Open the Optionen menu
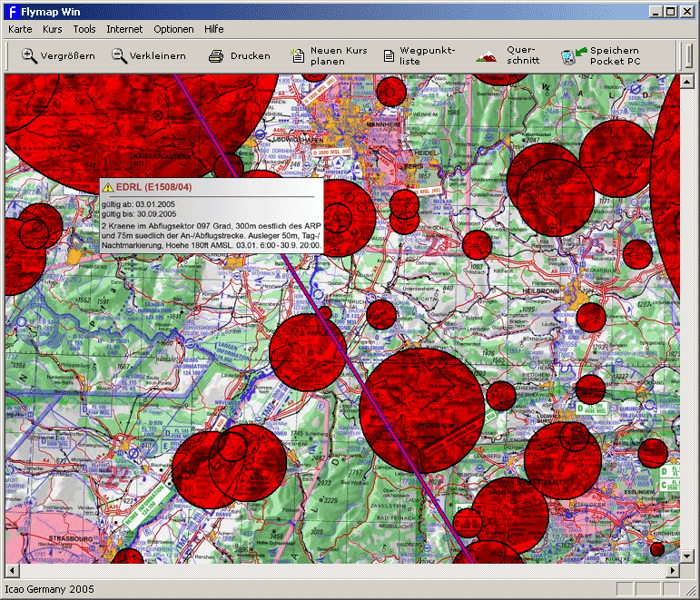This screenshot has width=700, height=600. pos(173,29)
